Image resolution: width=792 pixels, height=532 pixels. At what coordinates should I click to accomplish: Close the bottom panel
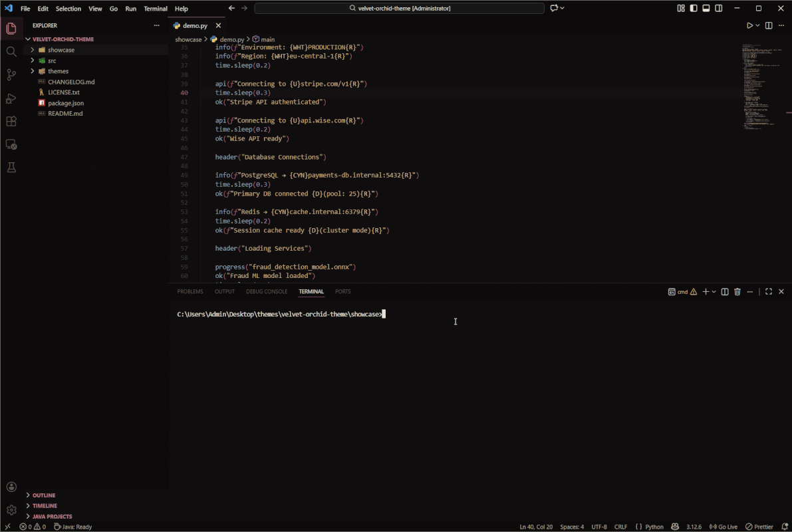coord(781,291)
